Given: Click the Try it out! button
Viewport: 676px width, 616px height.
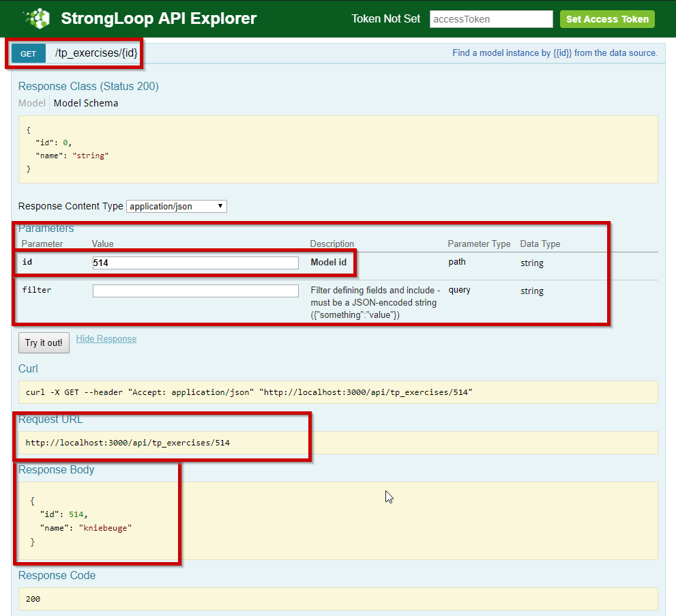Looking at the screenshot, I should [44, 342].
